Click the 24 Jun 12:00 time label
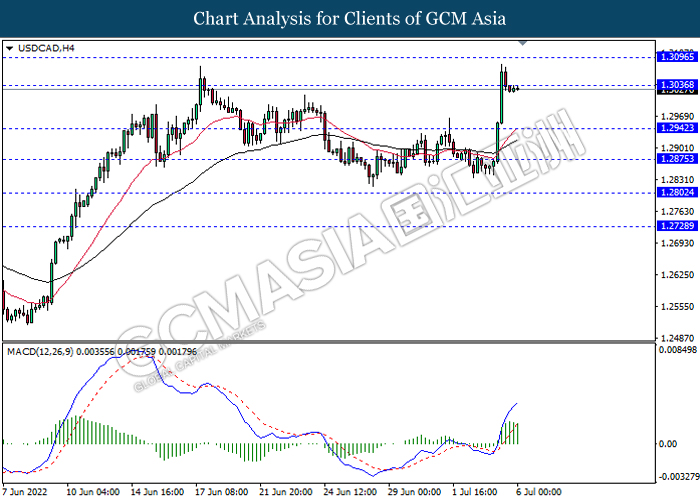Image resolution: width=700 pixels, height=500 pixels. (x=350, y=492)
